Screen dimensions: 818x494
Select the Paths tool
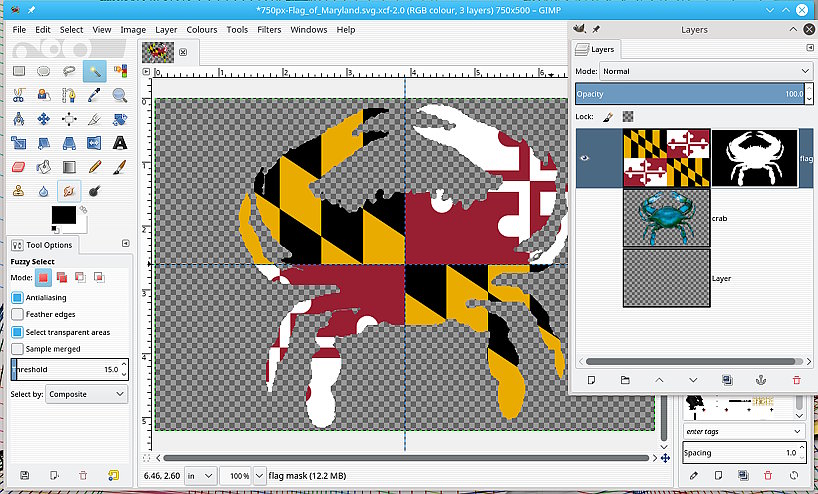[x=69, y=95]
